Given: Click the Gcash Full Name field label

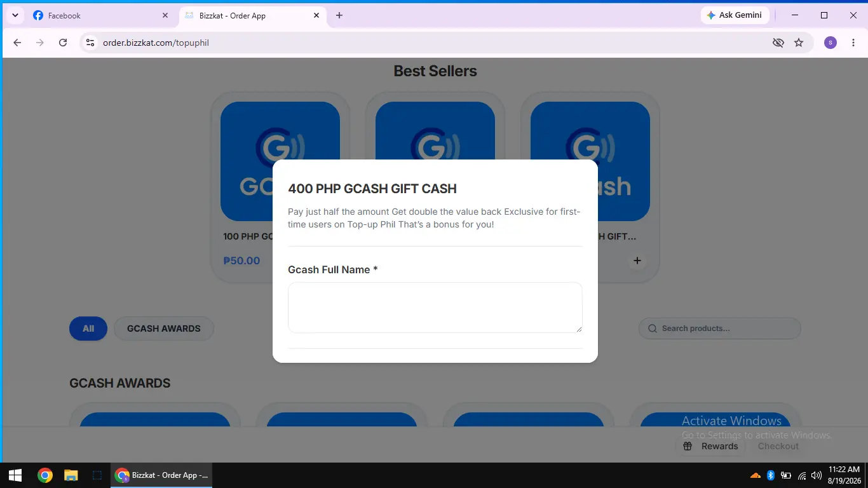Looking at the screenshot, I should (x=333, y=270).
